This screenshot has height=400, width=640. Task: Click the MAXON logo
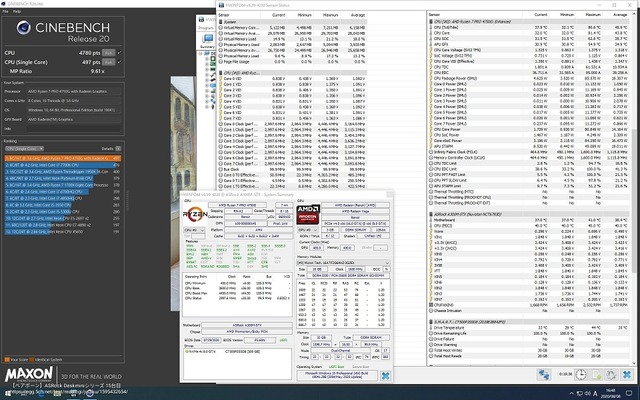(29, 374)
